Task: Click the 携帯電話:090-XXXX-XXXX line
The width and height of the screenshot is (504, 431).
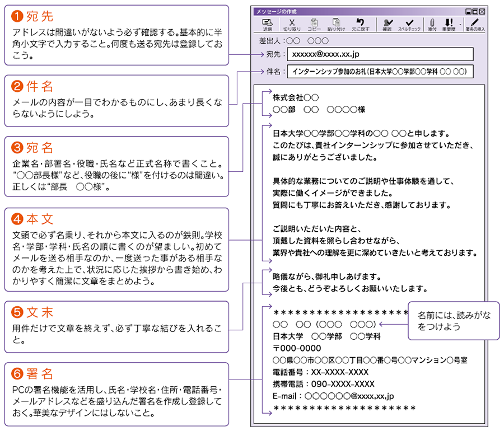Action: click(323, 384)
